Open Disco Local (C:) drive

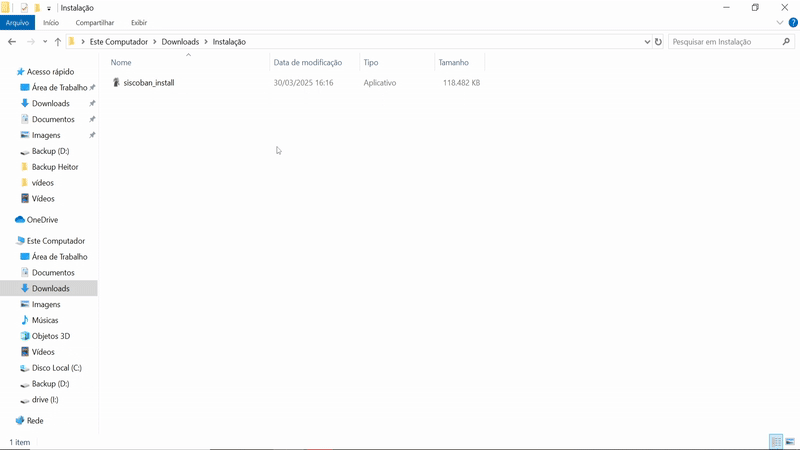click(x=57, y=367)
